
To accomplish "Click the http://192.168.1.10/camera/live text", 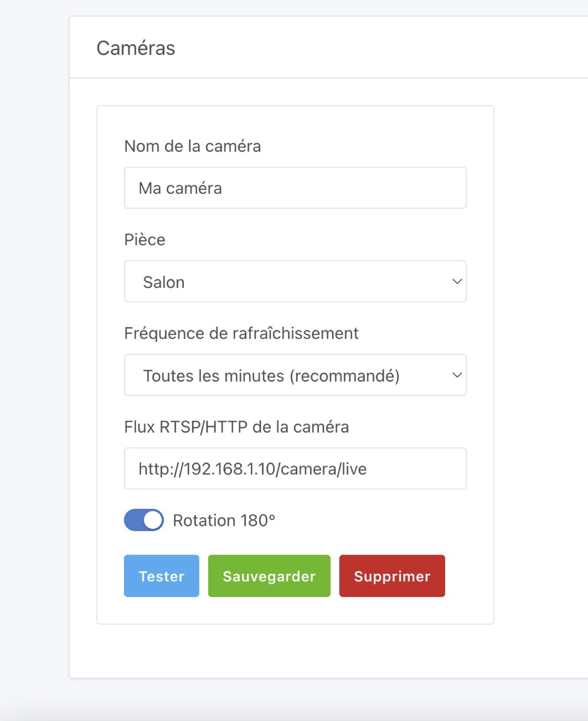I will click(252, 469).
